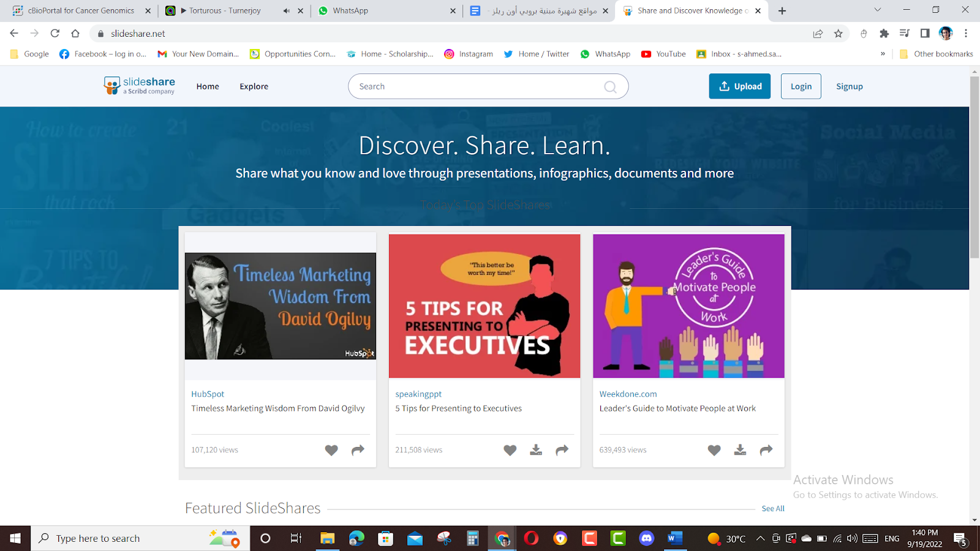The height and width of the screenshot is (551, 980).
Task: Click the Windows taskbar search box
Action: click(140, 538)
